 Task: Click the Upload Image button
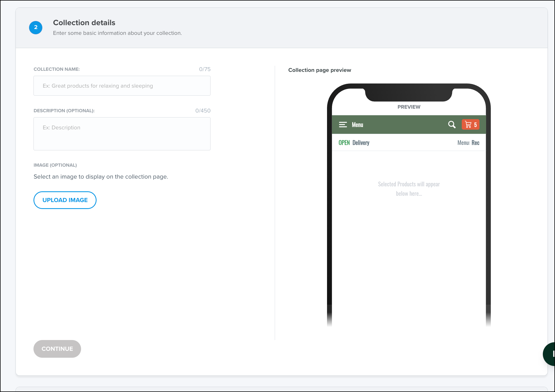[x=65, y=200]
